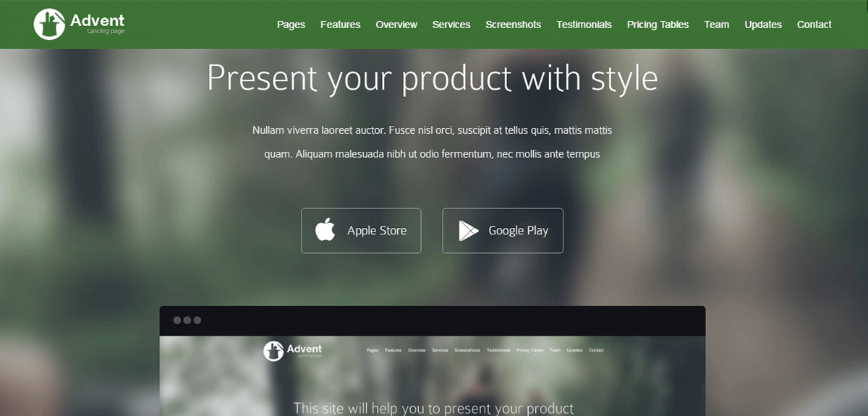Screen dimensions: 868x416
Task: Open the Updates nav link
Action: (763, 25)
